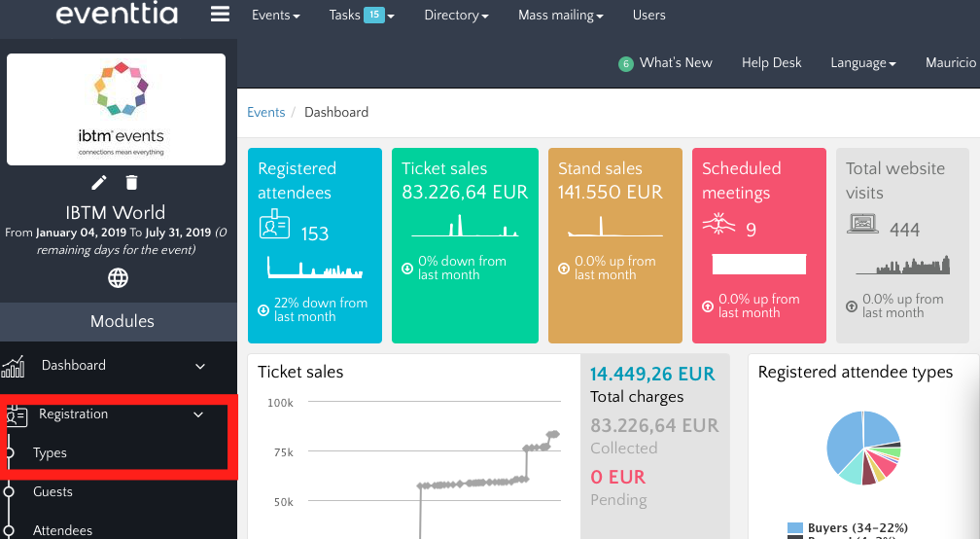Viewport: 980px width, 539px height.
Task: Click the pencil edit event icon
Action: tap(99, 183)
